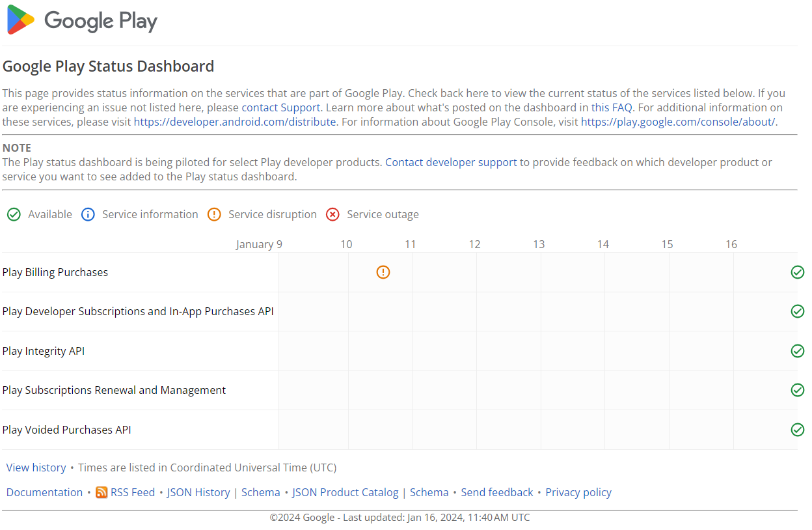
Task: Click the 12 date column header
Action: click(x=474, y=244)
